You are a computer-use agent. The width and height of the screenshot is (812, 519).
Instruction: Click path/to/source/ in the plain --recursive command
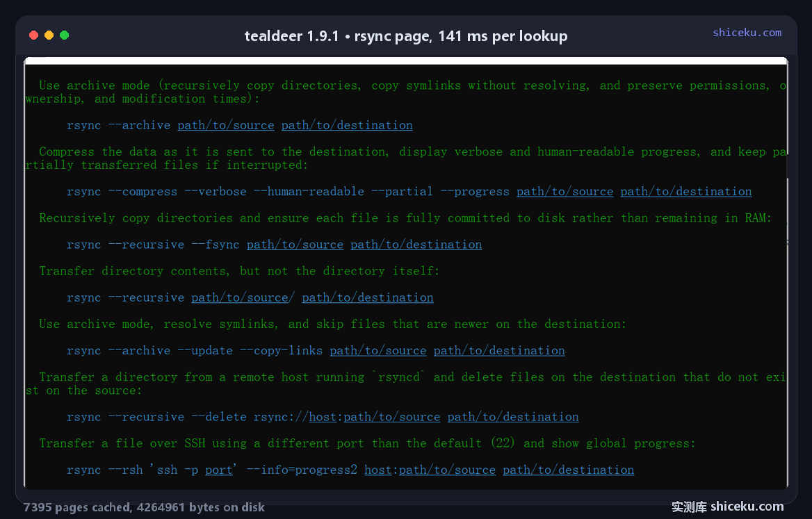coord(243,297)
